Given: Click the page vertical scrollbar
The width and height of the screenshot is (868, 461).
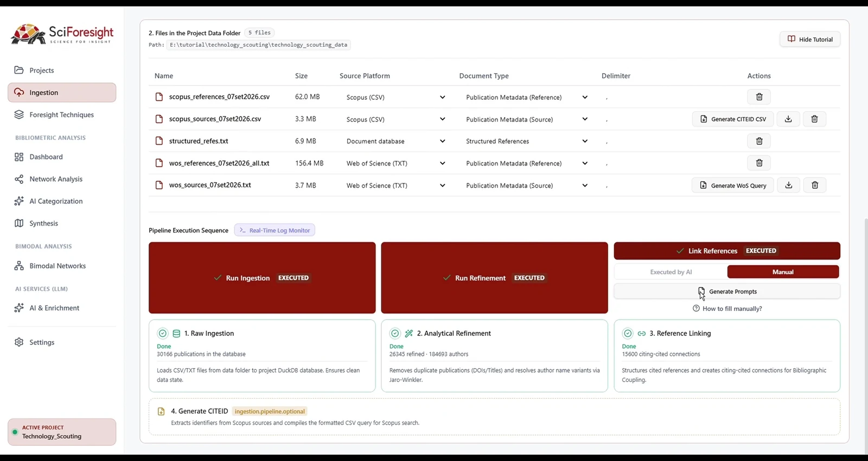Looking at the screenshot, I should (x=866, y=335).
